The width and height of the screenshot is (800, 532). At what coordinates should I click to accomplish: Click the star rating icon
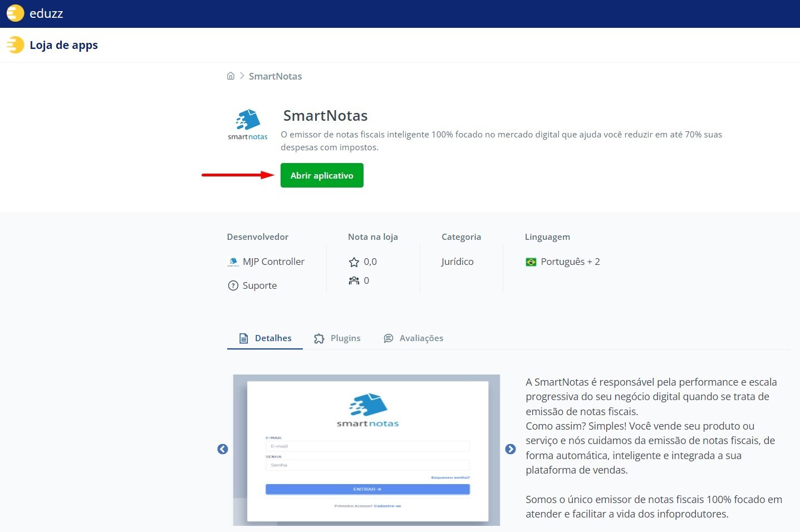[354, 262]
